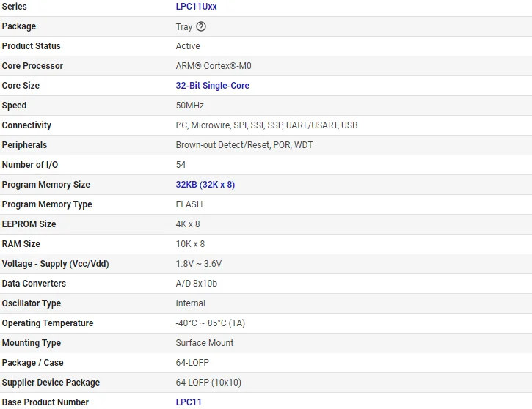Click the 'Core Size' row label

tap(21, 86)
